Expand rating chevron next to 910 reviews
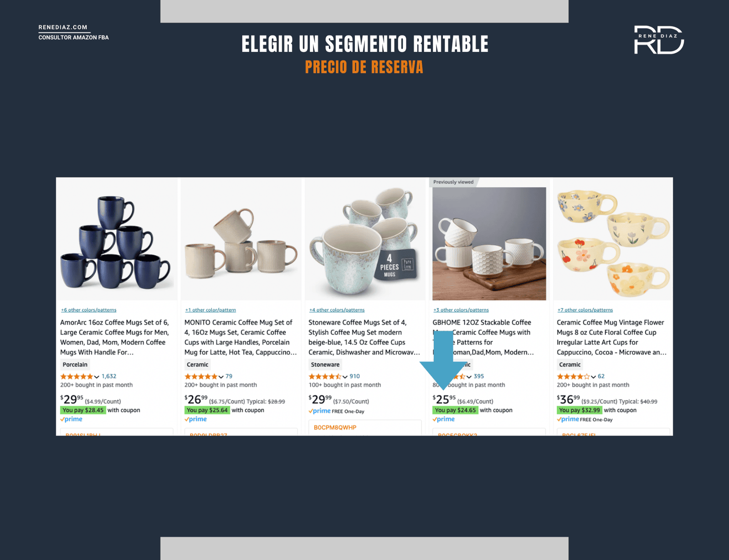Screen dimensions: 729x560 (x=345, y=377)
